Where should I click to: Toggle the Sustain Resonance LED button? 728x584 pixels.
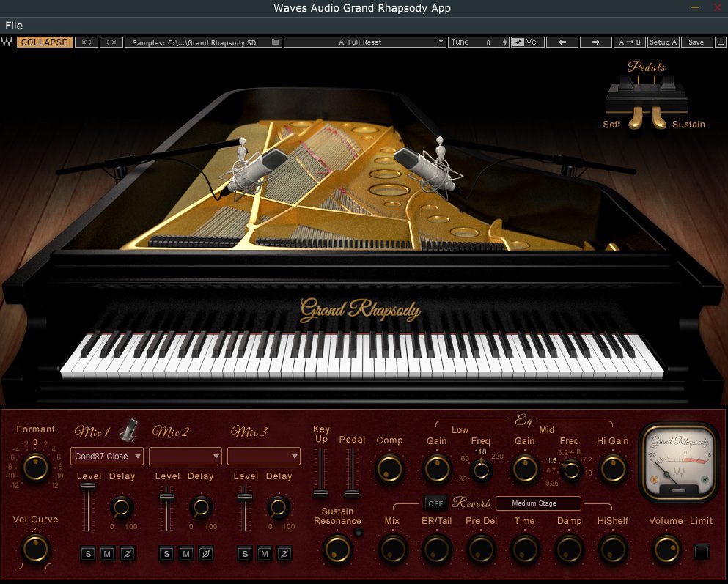click(x=358, y=532)
